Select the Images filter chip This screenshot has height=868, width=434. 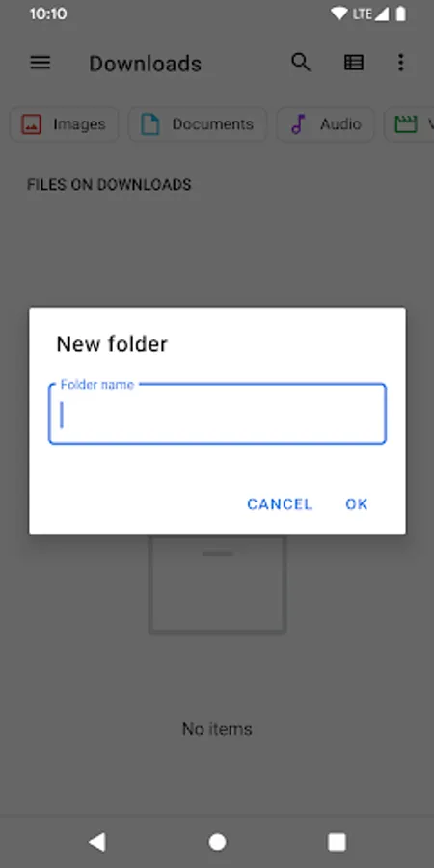click(x=65, y=124)
